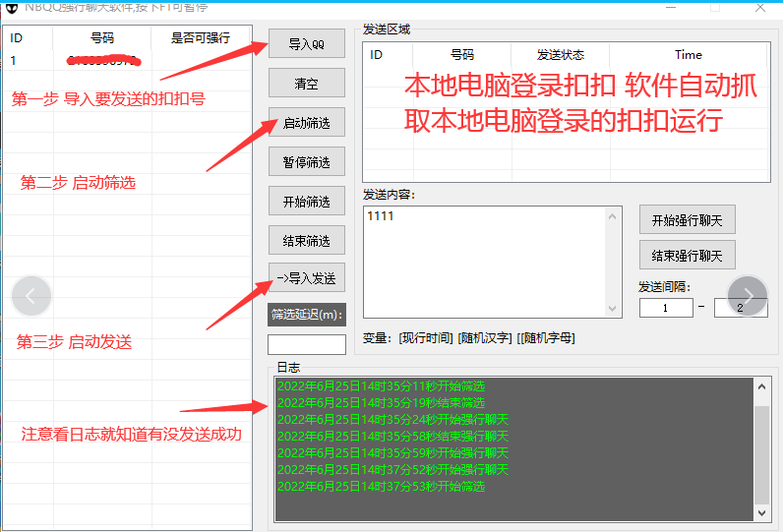Start forced chat with 开始强行聊天

click(688, 219)
